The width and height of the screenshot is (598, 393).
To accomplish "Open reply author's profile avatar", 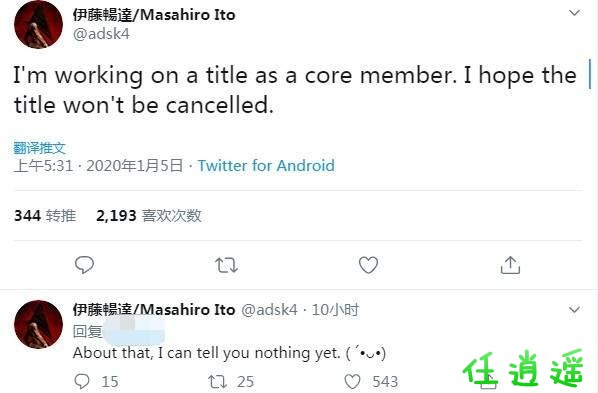I will point(39,324).
